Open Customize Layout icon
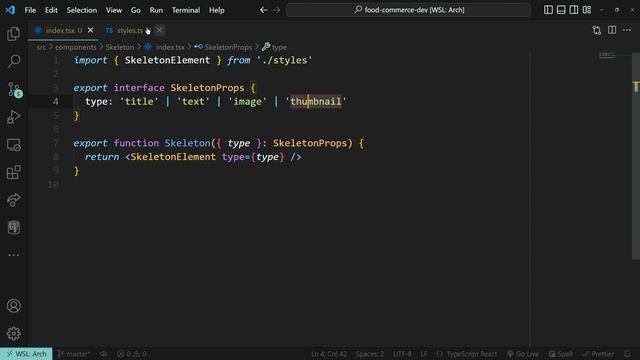The height and width of the screenshot is (360, 640). 587,10
